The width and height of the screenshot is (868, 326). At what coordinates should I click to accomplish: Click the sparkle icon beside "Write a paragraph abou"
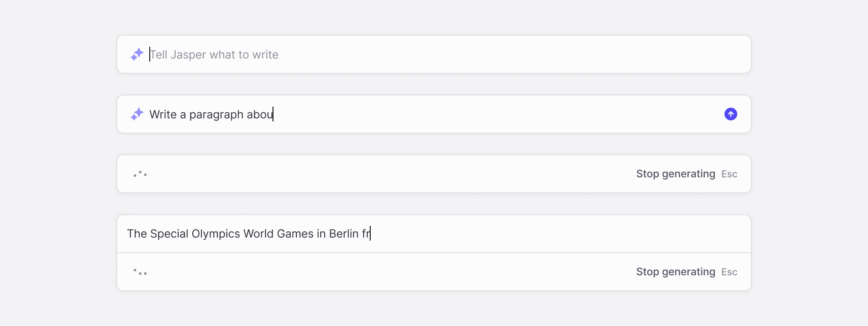137,114
